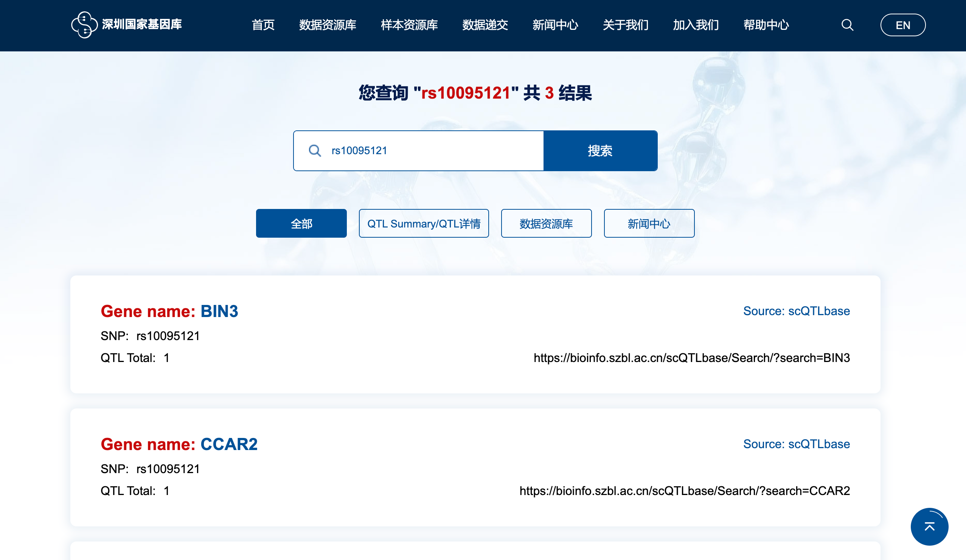The width and height of the screenshot is (966, 560).
Task: Select the 新闻中心 filter tab
Action: [x=649, y=223]
